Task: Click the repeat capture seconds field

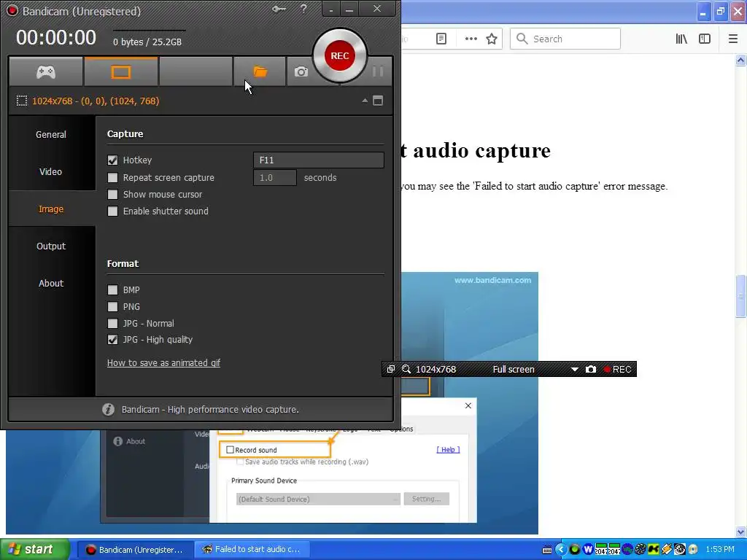Action: (275, 178)
